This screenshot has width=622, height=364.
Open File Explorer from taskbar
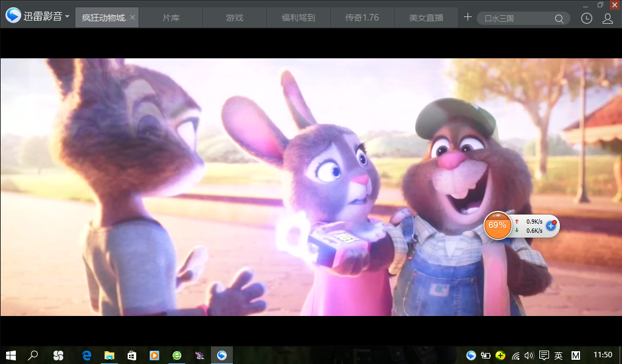point(109,355)
